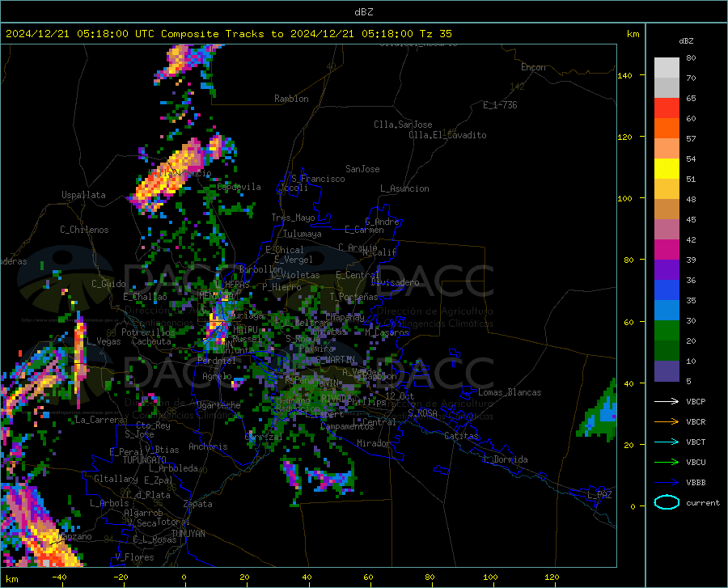Click the white VBCP arrow legend icon

[x=667, y=401]
